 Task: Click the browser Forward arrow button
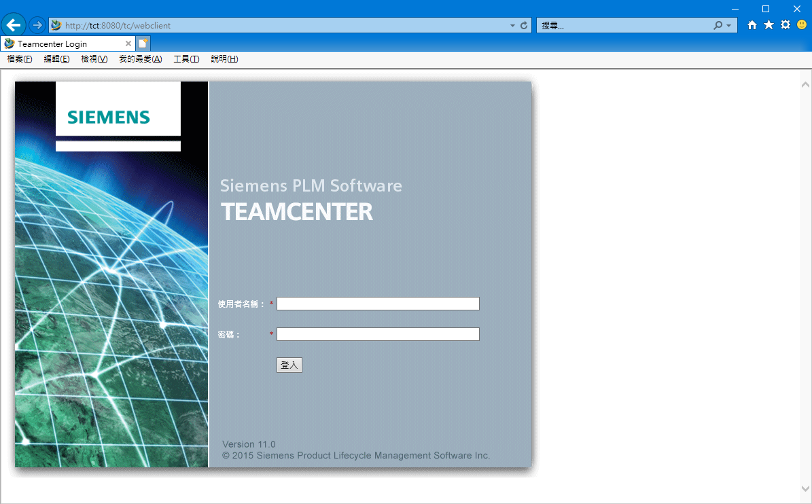[x=37, y=25]
